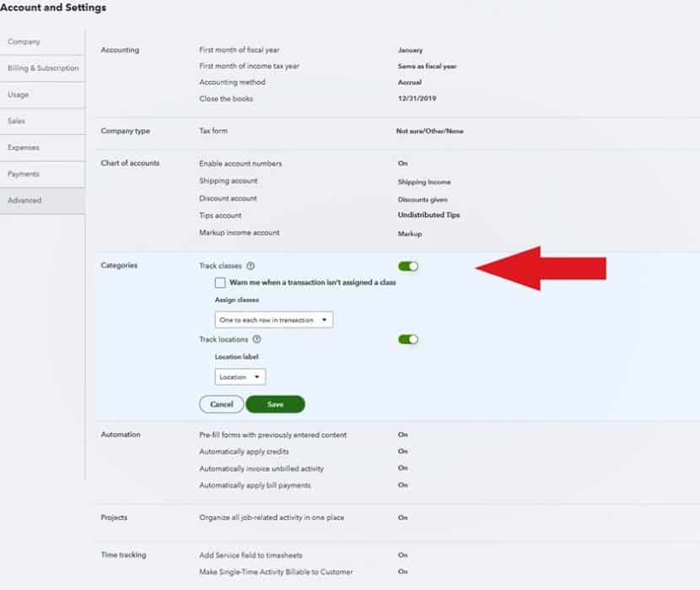Expand the Accounting section
The image size is (700, 590).
(120, 50)
